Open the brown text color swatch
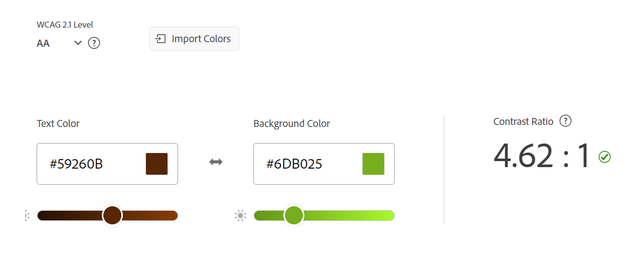The image size is (644, 265). tap(156, 164)
